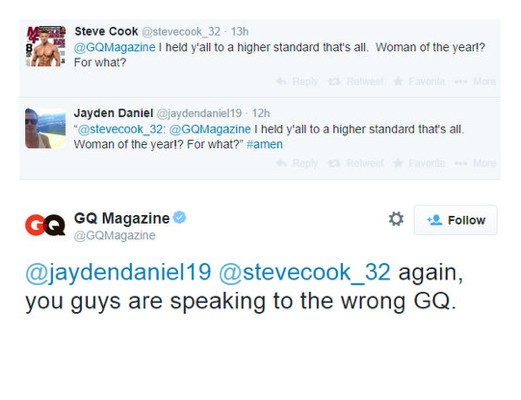521x400 pixels.
Task: Click the GQ Magazine verified badge
Action: point(180,217)
